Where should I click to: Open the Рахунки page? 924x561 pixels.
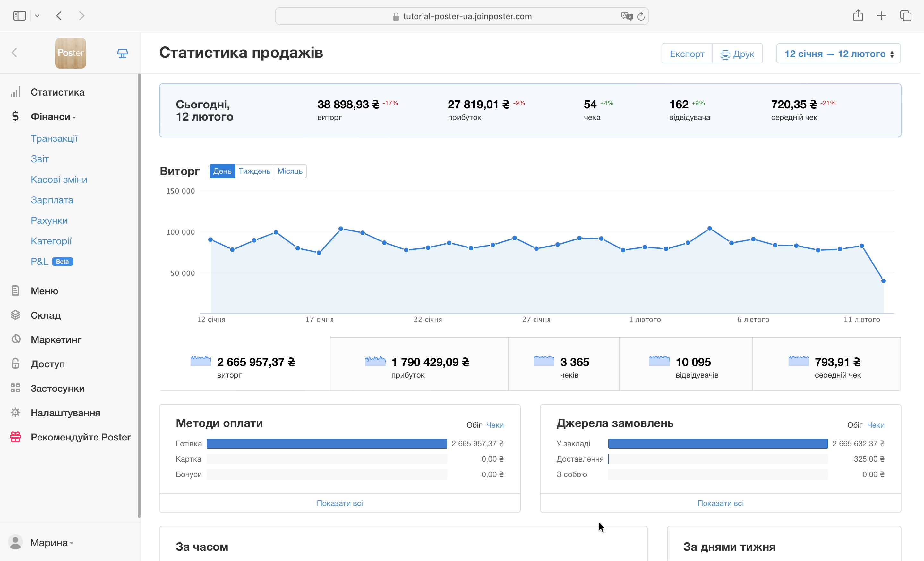(x=49, y=220)
